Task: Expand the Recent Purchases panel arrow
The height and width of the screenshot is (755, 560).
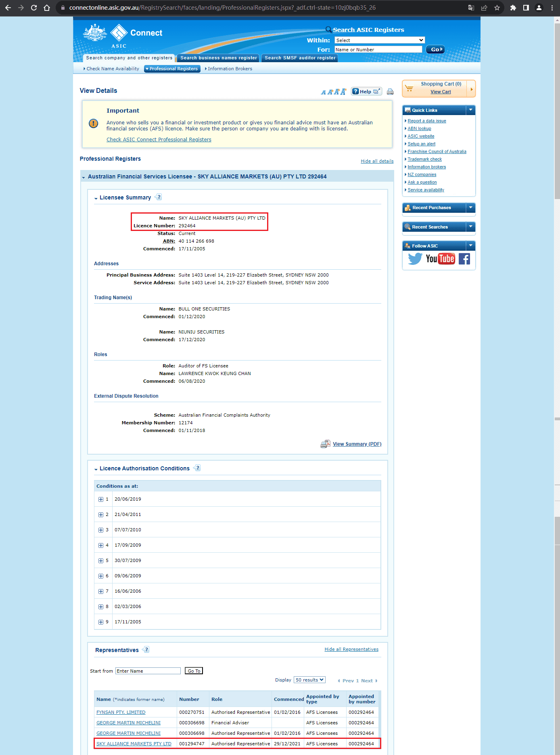Action: (x=470, y=208)
